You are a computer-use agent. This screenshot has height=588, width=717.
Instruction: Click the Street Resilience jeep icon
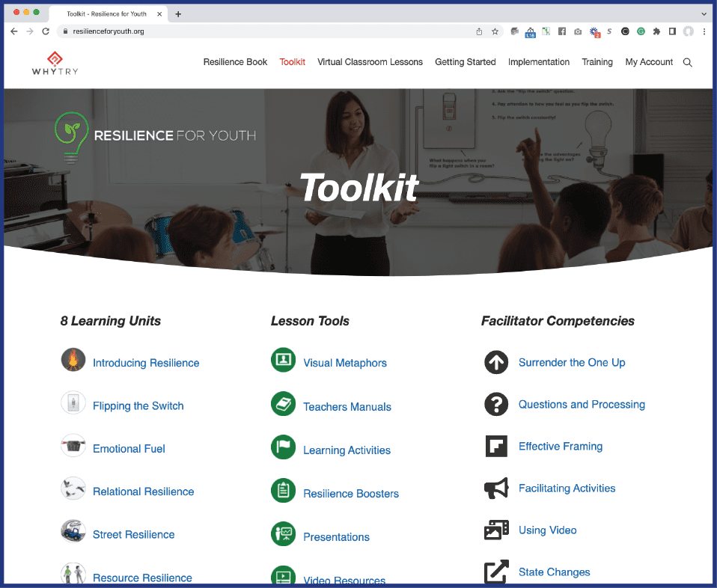[x=73, y=531]
